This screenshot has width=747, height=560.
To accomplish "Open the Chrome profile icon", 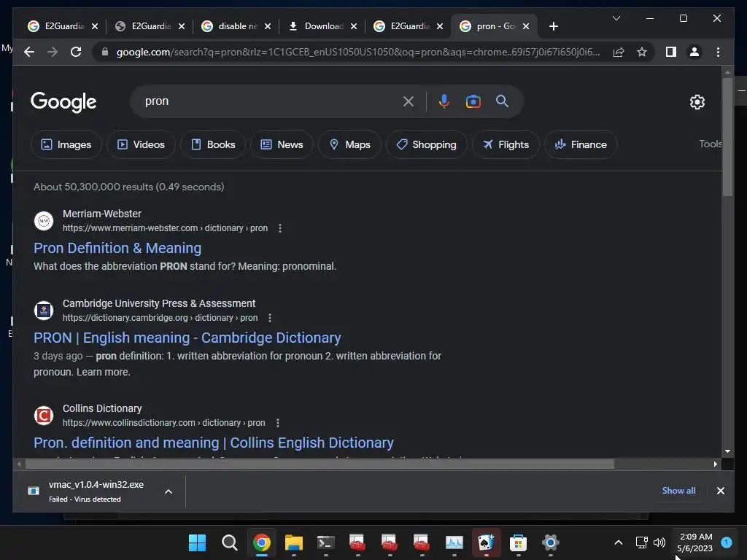I will pos(694,52).
